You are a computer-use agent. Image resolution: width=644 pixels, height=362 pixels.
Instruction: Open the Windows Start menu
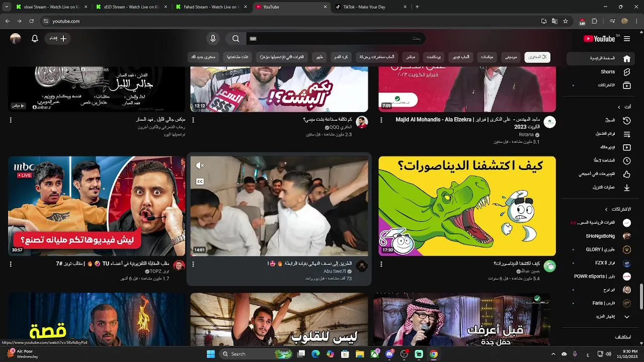211,354
